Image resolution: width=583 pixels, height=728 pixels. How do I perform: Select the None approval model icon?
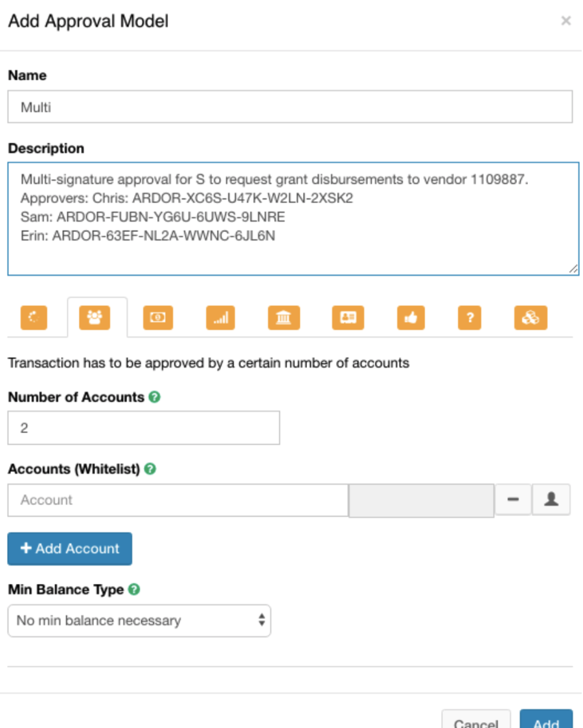click(33, 318)
